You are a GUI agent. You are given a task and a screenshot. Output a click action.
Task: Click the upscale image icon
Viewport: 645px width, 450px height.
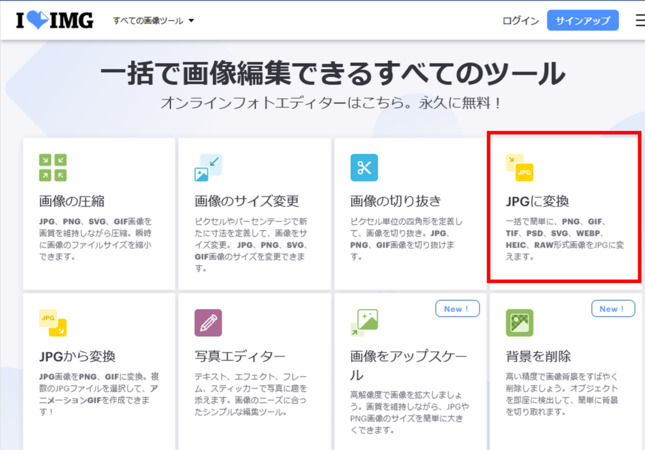pos(364,322)
